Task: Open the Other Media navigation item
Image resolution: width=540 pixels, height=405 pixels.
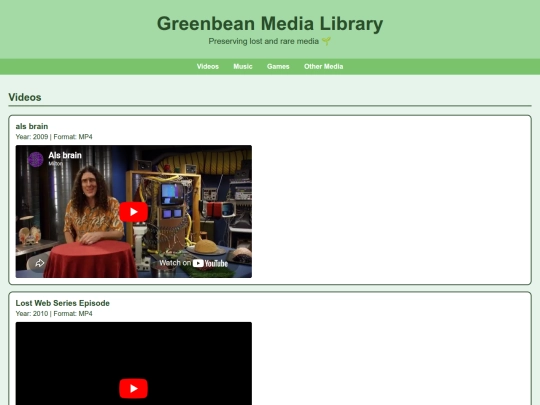Action: (x=323, y=66)
